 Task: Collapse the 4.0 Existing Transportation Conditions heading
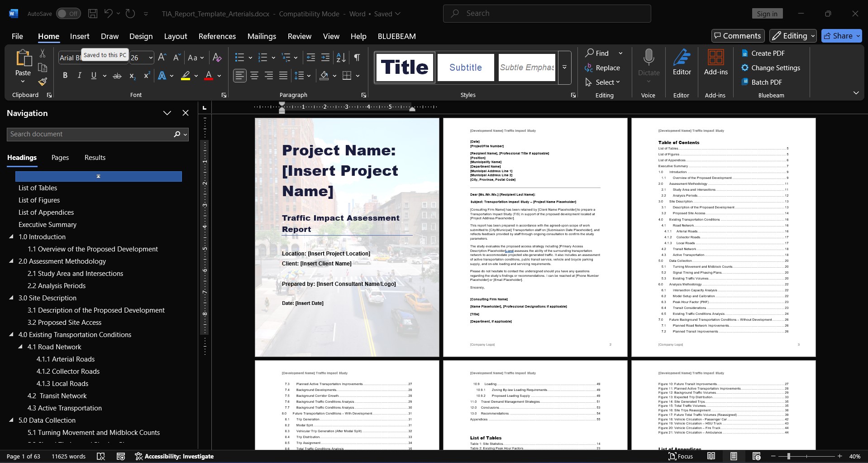(11, 334)
